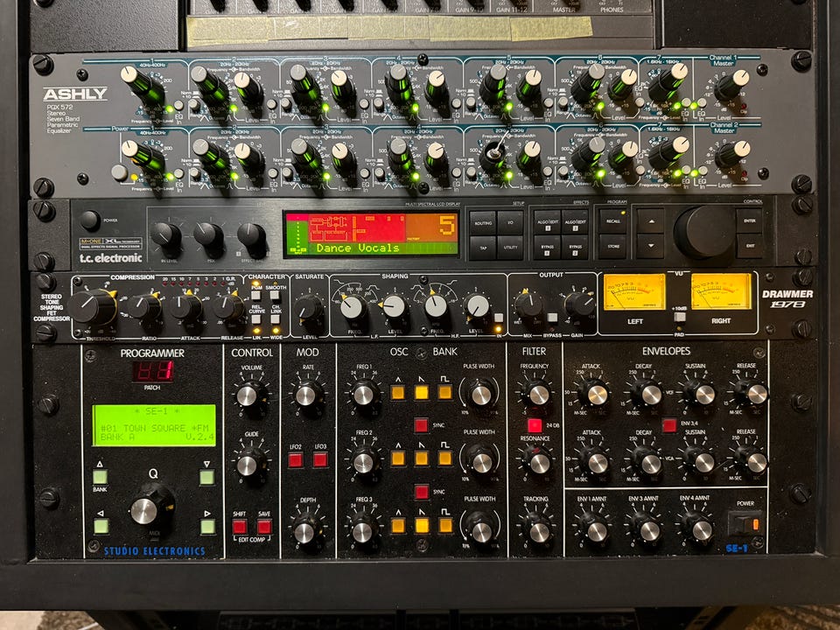Screen dimensions: 840x630
Task: Click the SE-1 Q data knob
Action: tap(150, 507)
